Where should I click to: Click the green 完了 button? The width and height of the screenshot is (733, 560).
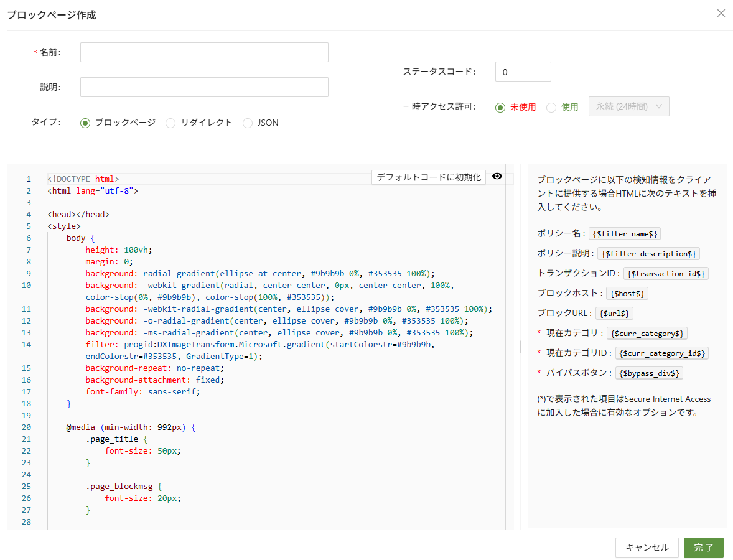click(x=703, y=548)
